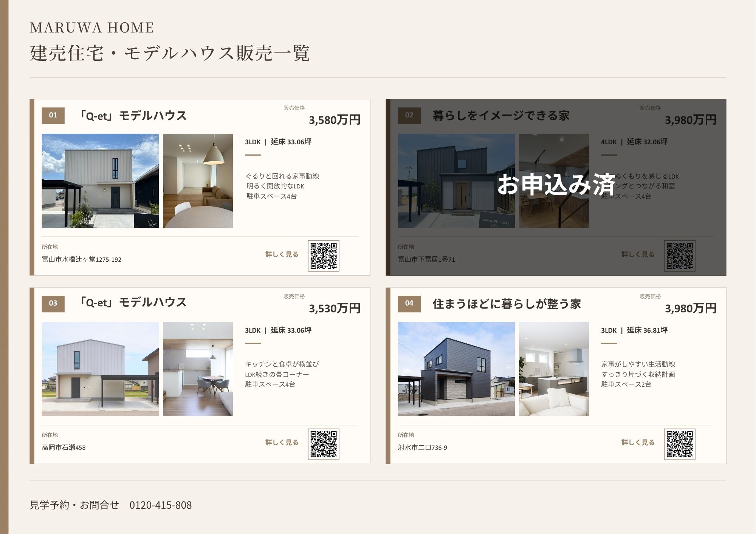Click the interior dining photo of listing 03
Viewport: 756px width, 534px height.
click(x=198, y=369)
